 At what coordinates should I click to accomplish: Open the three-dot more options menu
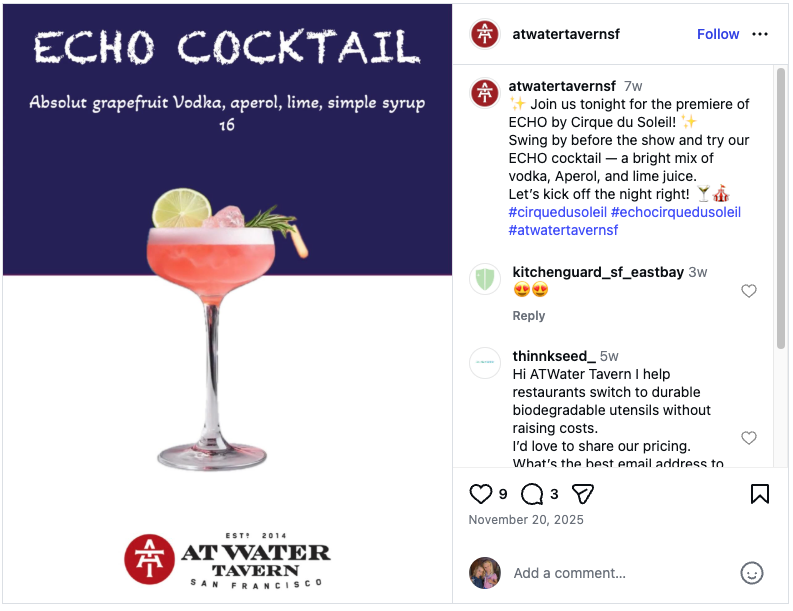pos(760,34)
